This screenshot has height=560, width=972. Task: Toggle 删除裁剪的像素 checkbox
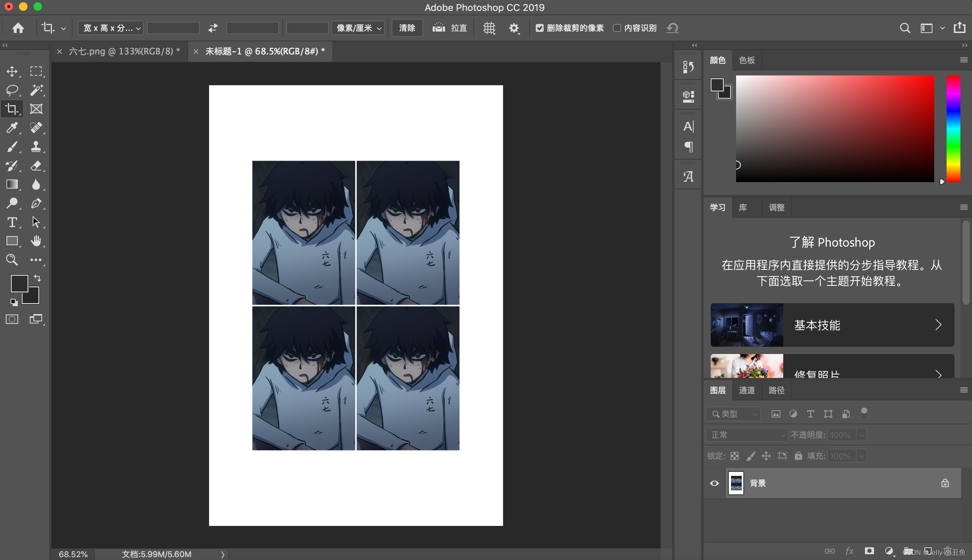coord(539,28)
